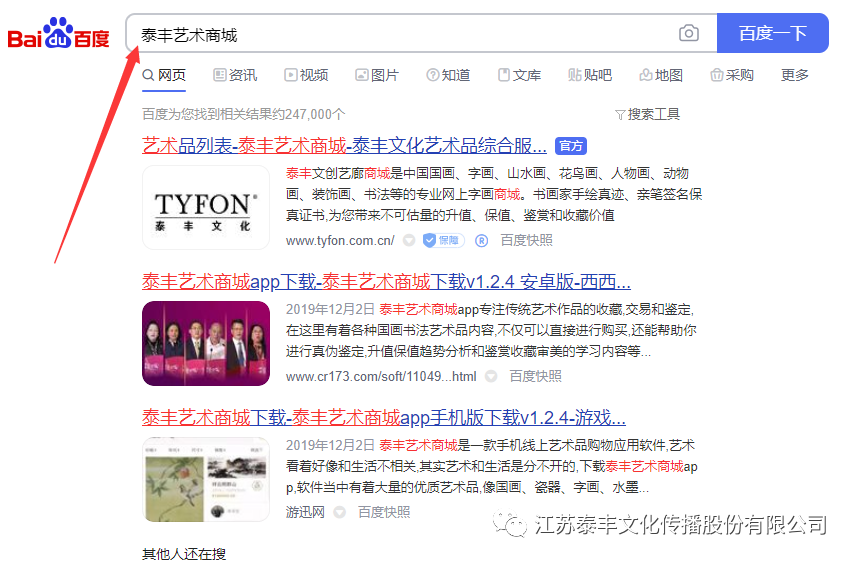Screen dimensions: 855x562
Task: Open result 艺术品列表-泰丰艺术商城 link
Action: (344, 146)
